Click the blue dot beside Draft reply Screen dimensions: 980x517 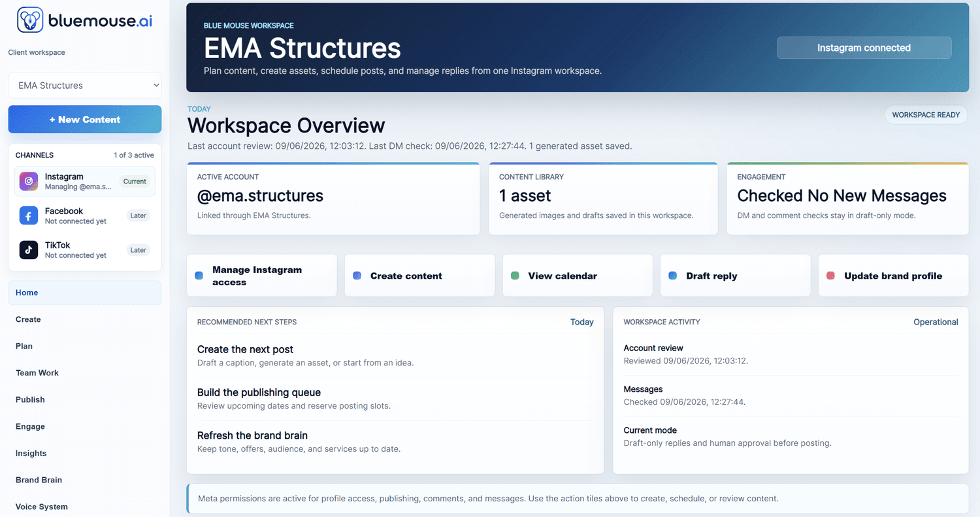673,276
